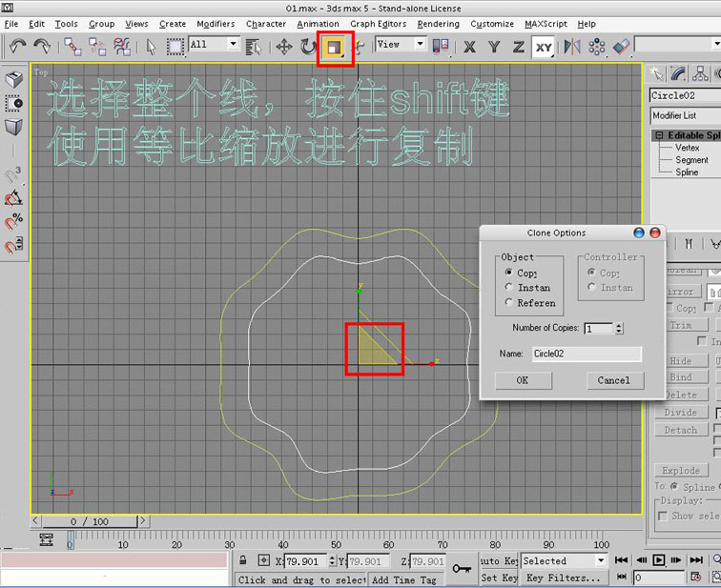721x588 pixels.
Task: Click the Set Keys key icon
Action: coord(462,568)
